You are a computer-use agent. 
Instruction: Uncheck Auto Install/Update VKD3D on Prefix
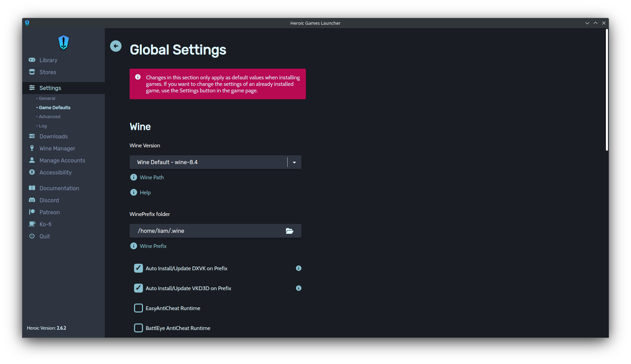coord(139,288)
